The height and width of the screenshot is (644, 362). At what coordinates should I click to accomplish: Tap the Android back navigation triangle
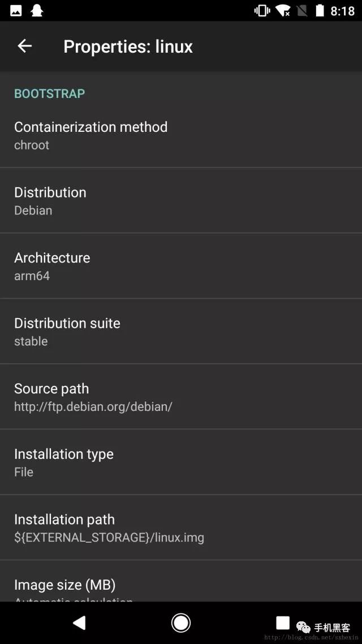pos(79,622)
